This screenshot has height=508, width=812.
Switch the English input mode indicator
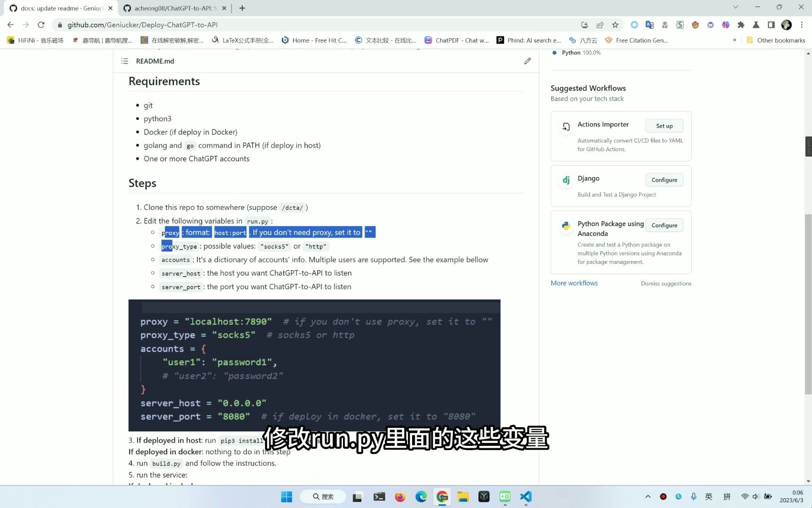pyautogui.click(x=709, y=497)
